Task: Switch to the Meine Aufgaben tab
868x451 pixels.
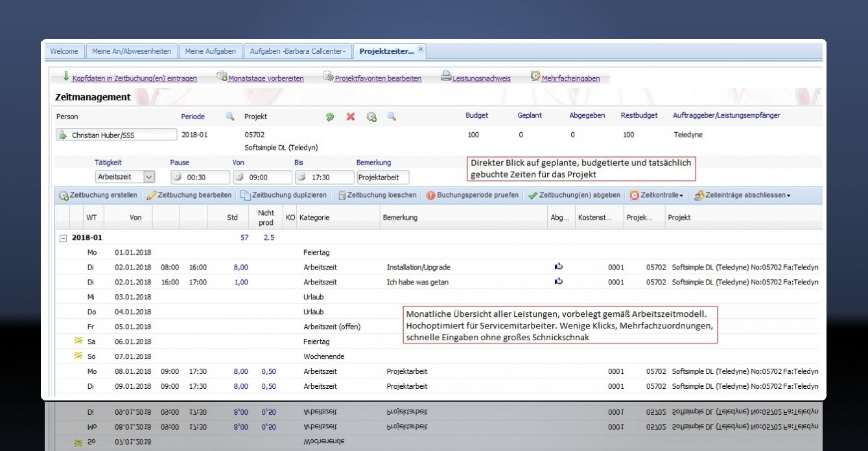Action: [x=210, y=51]
